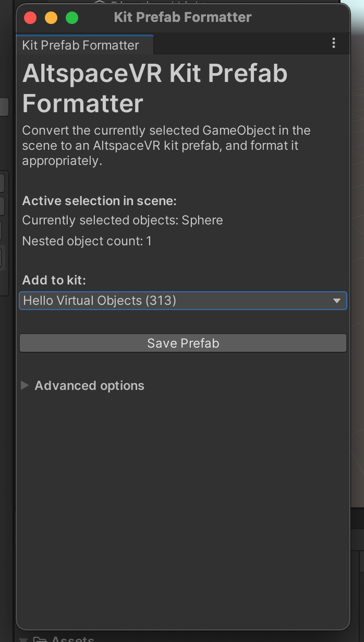Click the Add to kit label
The height and width of the screenshot is (642, 364).
point(54,280)
